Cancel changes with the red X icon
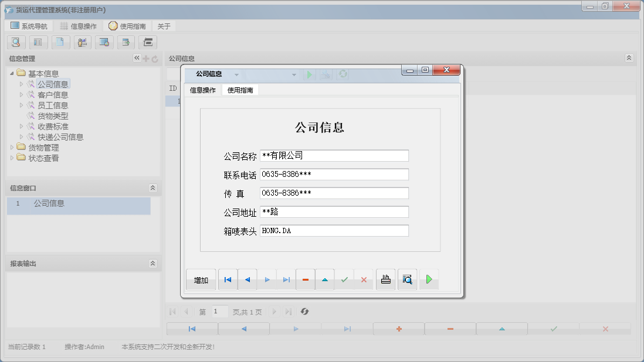 click(364, 279)
